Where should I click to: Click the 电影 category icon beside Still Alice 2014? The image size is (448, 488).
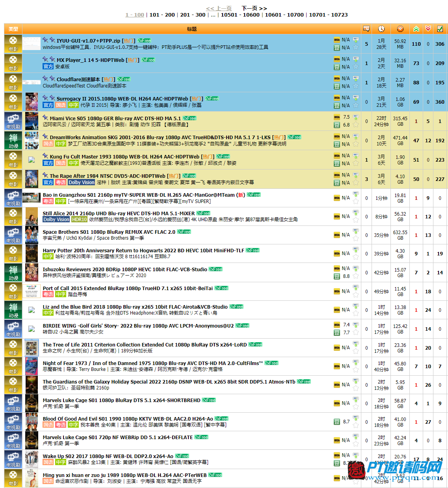click(x=13, y=216)
